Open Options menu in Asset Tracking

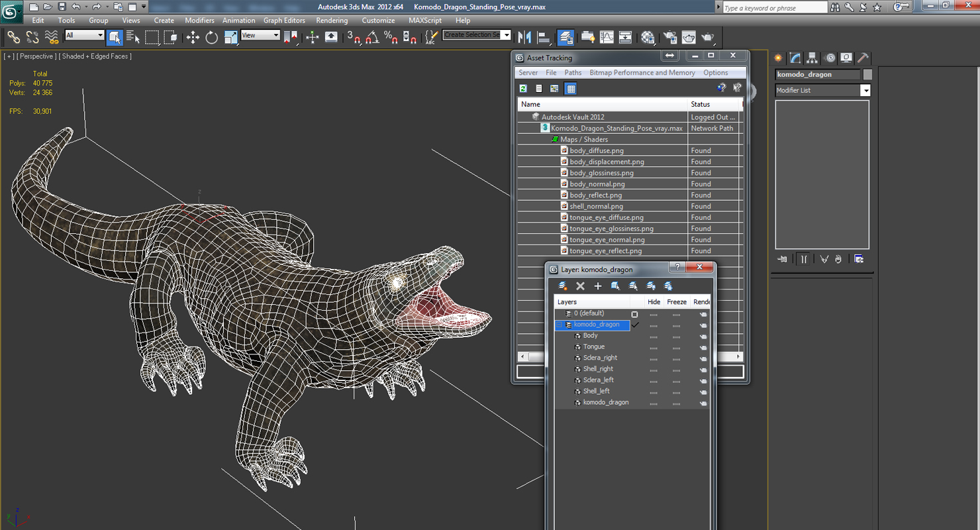click(716, 73)
